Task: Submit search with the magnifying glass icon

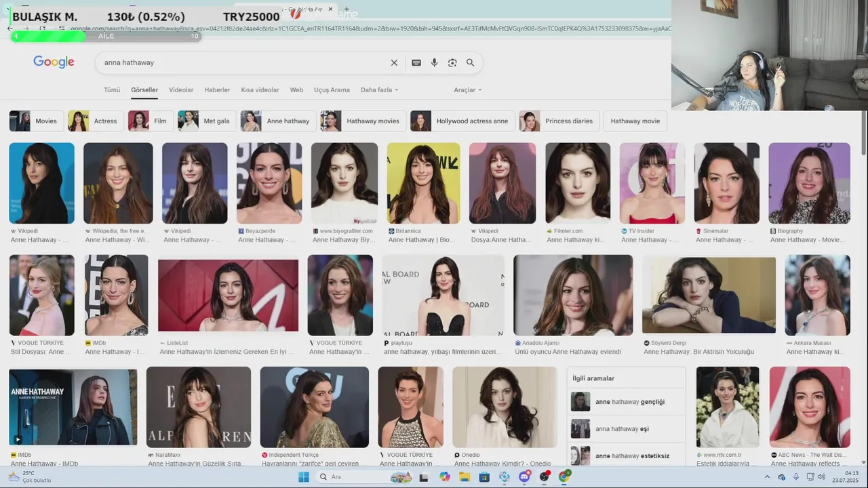Action: (470, 62)
